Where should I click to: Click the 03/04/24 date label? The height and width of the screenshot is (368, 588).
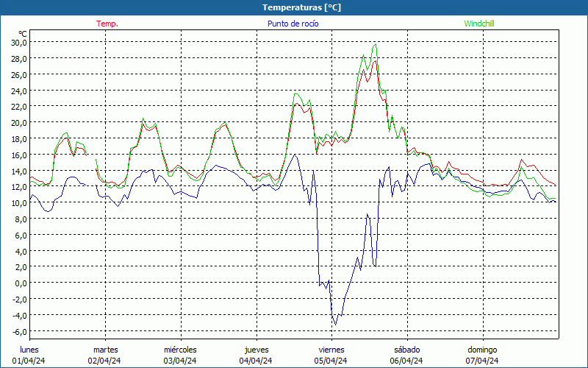coord(180,361)
